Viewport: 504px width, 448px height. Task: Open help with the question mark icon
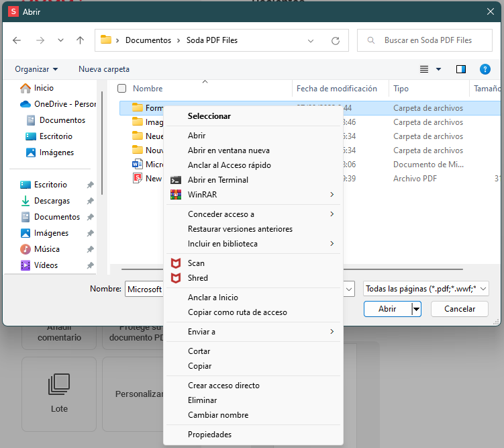click(x=485, y=69)
